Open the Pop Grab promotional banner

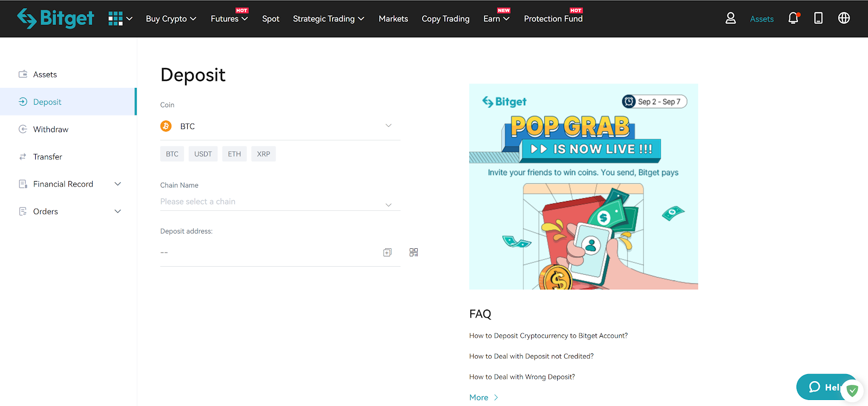pyautogui.click(x=584, y=186)
